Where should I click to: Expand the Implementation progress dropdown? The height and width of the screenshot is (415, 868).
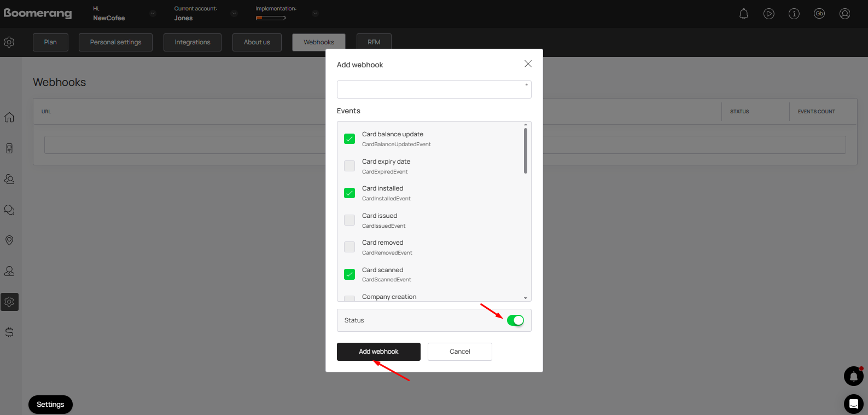coord(315,14)
